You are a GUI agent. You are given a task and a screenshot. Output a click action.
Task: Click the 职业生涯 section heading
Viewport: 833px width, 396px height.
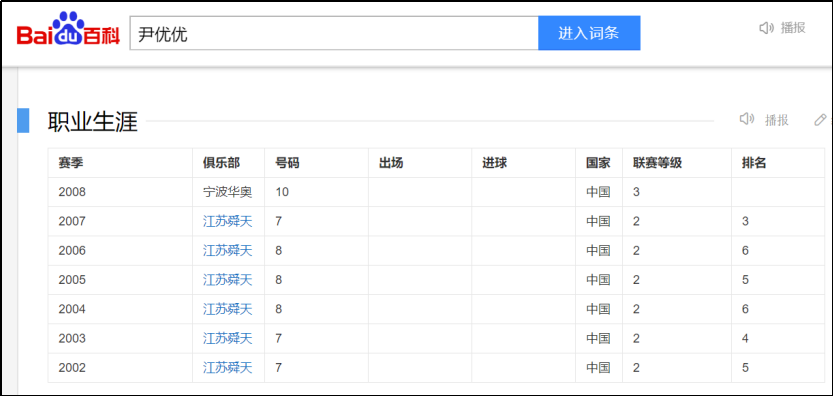tap(93, 122)
